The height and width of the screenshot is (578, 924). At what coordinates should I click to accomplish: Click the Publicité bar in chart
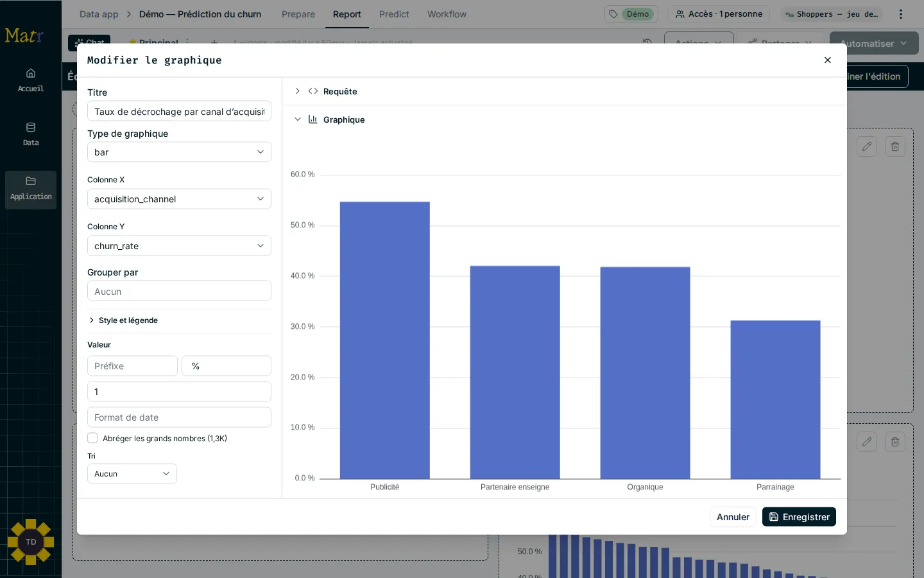[385, 340]
